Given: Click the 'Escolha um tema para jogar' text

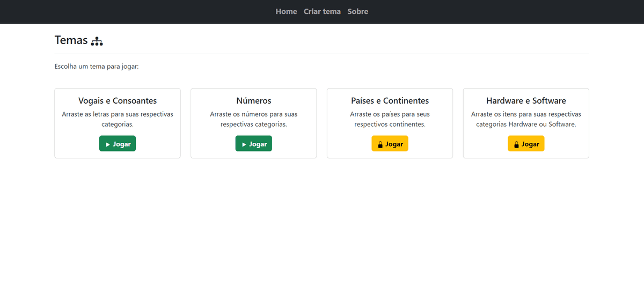Looking at the screenshot, I should tap(97, 67).
